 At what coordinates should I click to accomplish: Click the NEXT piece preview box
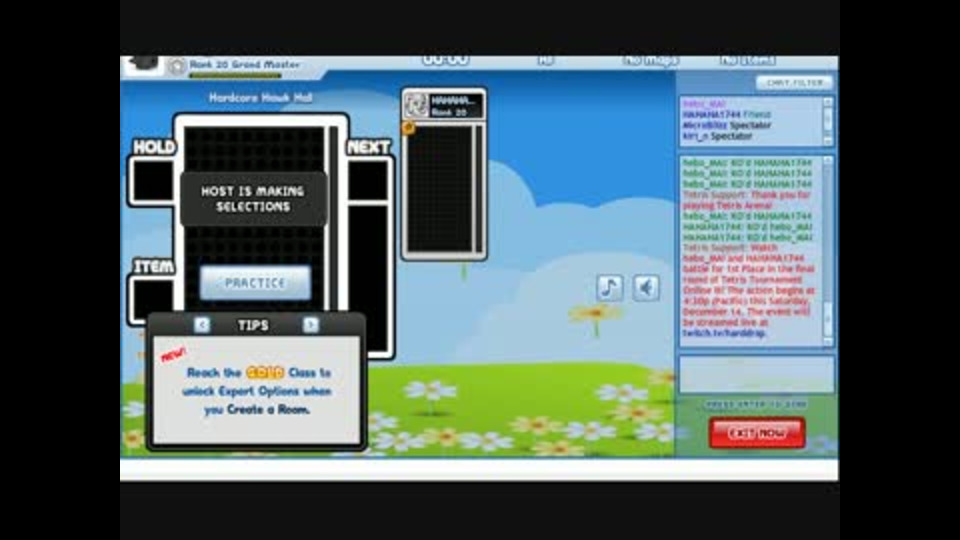tap(368, 180)
